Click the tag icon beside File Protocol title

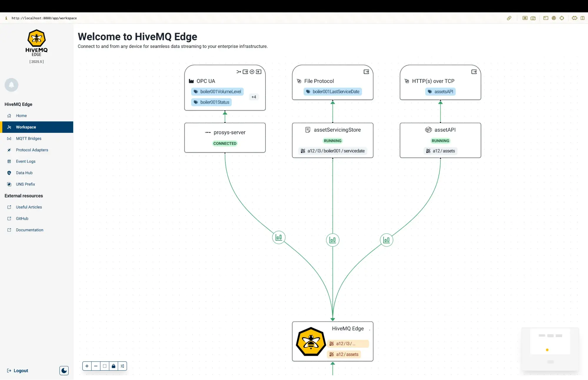[299, 81]
